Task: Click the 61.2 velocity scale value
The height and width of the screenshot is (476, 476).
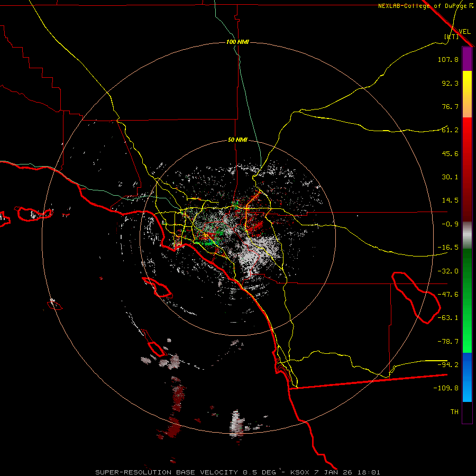Action: tap(450, 130)
